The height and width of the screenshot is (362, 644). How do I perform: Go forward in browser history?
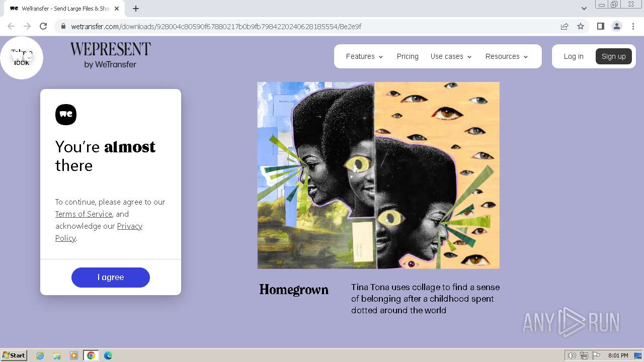click(27, 26)
